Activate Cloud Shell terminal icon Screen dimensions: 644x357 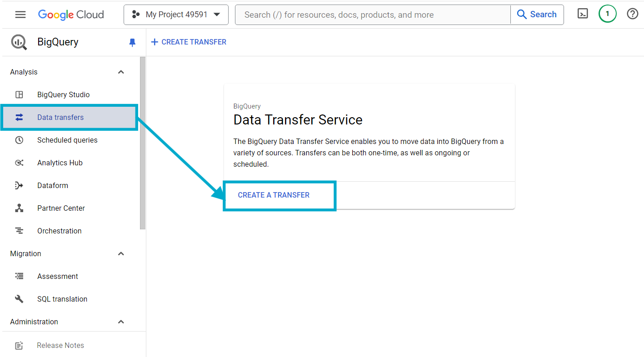coord(583,14)
